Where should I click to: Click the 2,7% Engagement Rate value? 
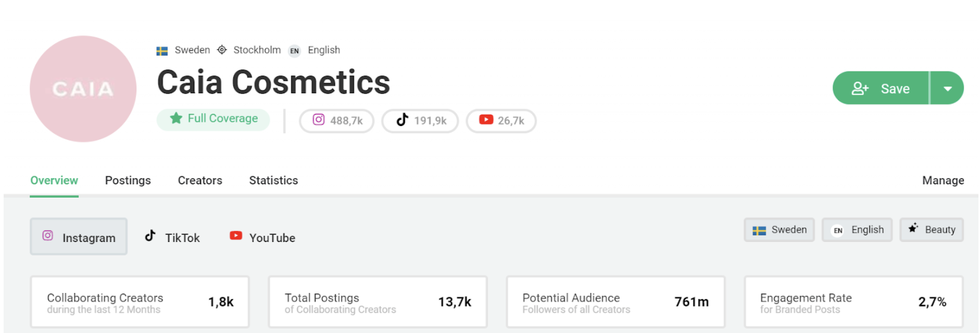point(933,301)
